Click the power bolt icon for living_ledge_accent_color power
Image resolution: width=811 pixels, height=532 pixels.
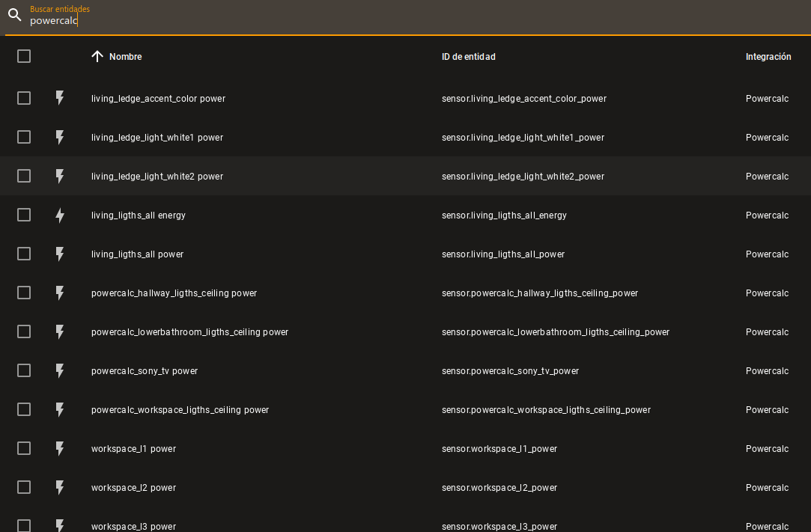pos(60,98)
